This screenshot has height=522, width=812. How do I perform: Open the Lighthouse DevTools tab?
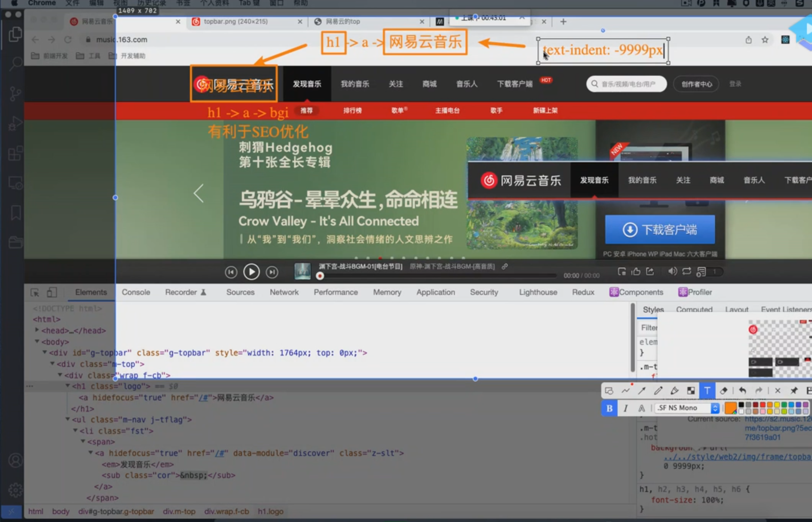538,292
